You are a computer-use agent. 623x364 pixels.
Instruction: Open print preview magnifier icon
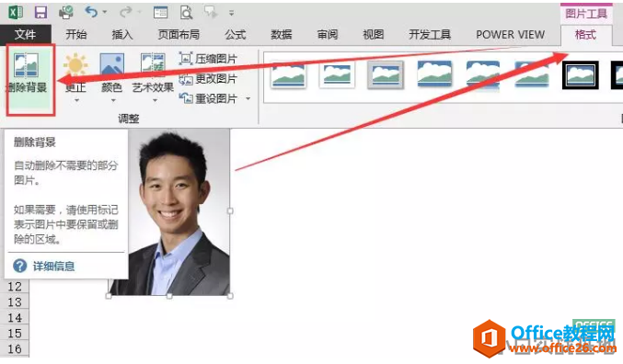(186, 13)
